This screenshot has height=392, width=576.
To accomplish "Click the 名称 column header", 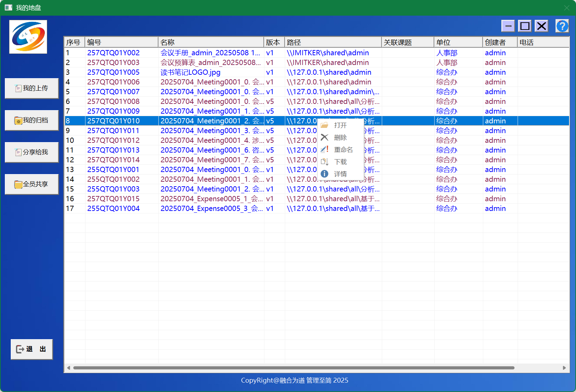I will tap(211, 42).
